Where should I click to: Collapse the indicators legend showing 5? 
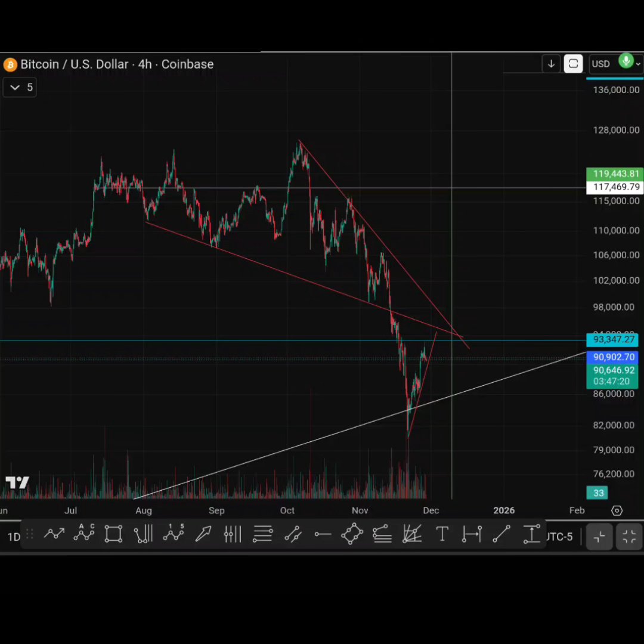(x=19, y=87)
